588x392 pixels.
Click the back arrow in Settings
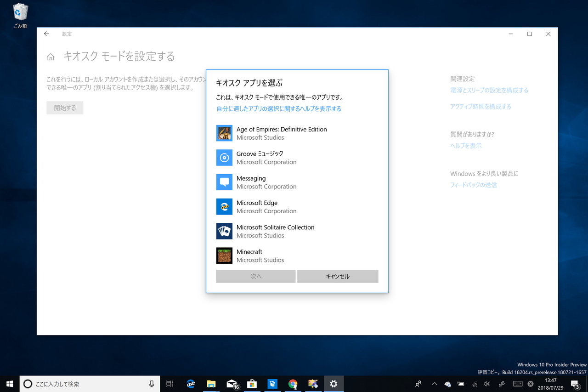pos(46,34)
